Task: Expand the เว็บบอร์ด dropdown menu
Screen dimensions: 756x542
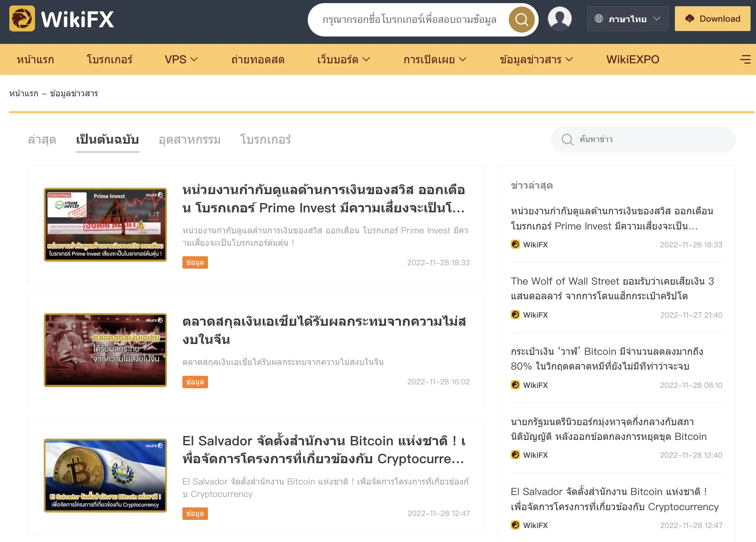Action: tap(343, 59)
